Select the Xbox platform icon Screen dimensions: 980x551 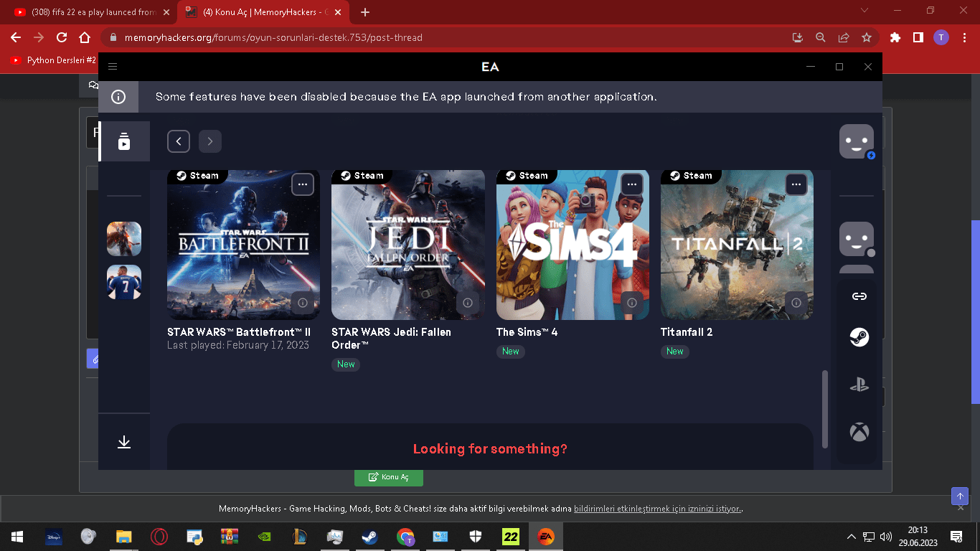point(859,432)
